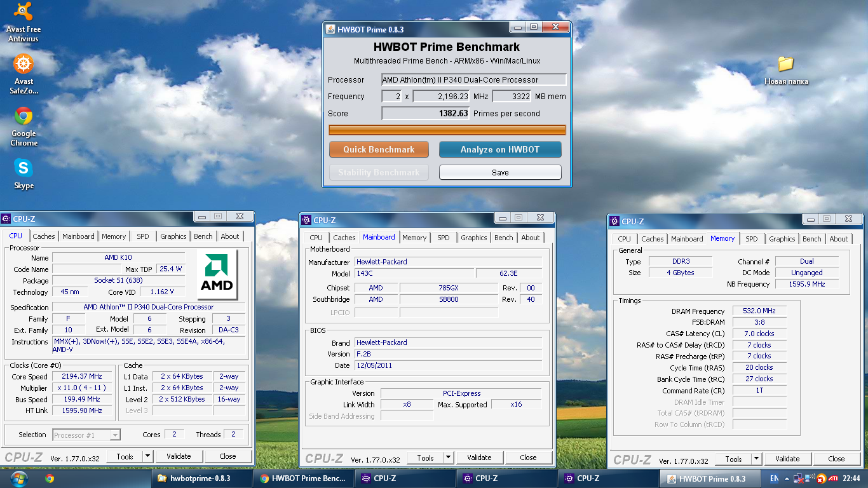Switch to Bench tab in CPU-Z Memory window
The height and width of the screenshot is (488, 868).
click(811, 239)
